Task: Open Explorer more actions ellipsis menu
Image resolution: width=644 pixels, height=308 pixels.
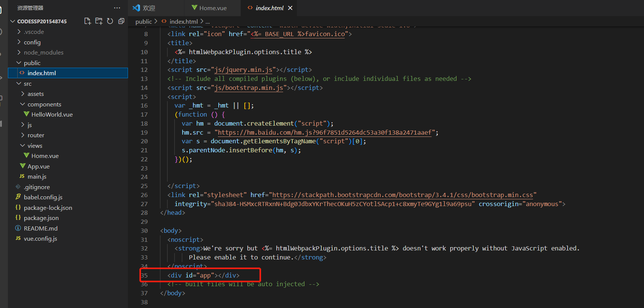Action: click(x=117, y=8)
